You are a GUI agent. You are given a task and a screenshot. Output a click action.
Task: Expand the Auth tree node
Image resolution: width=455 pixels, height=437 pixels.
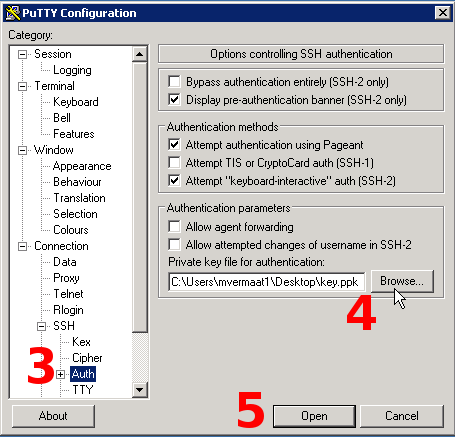(x=60, y=374)
